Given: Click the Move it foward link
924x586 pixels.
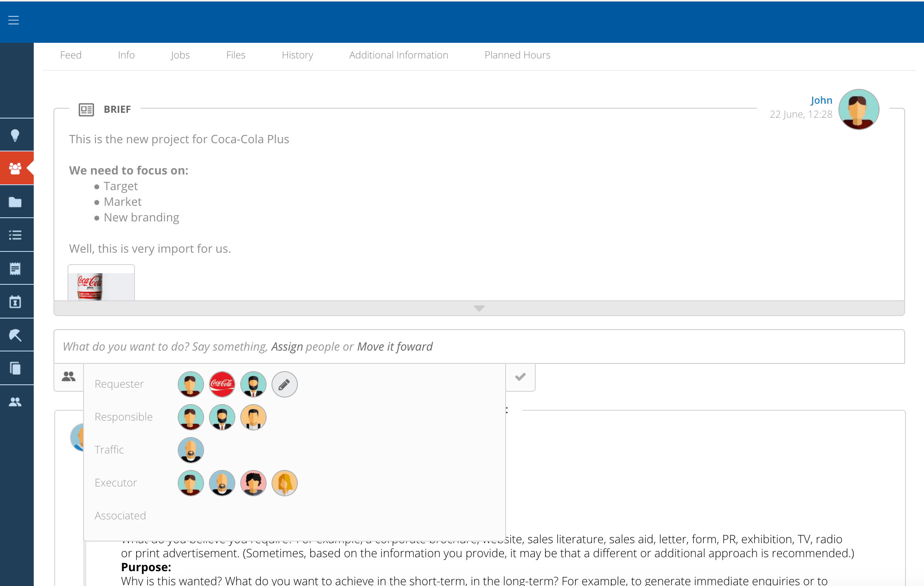Looking at the screenshot, I should click(x=395, y=346).
